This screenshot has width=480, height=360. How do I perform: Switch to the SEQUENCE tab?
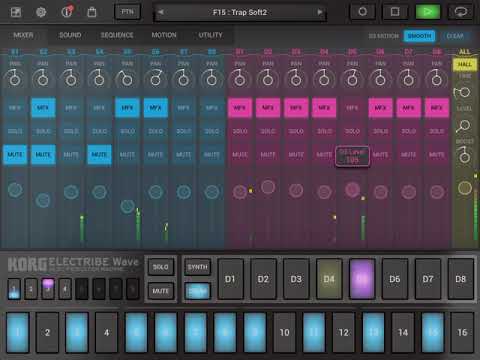click(x=117, y=35)
